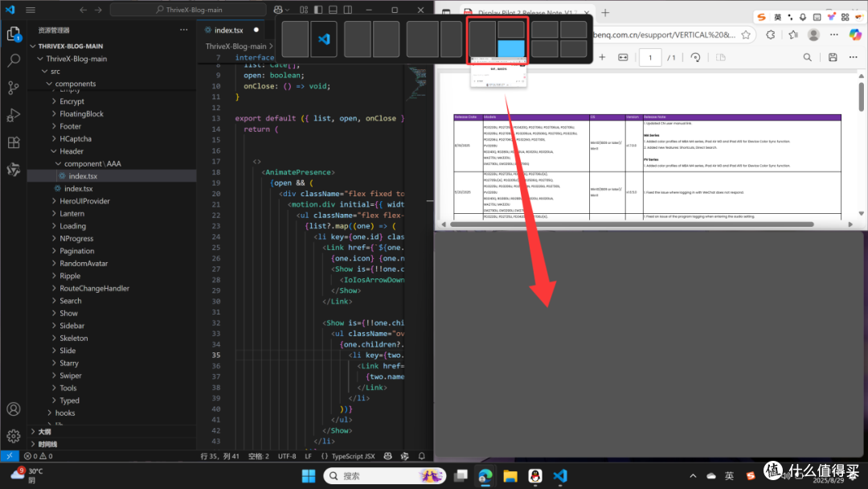Select highlighted bottom-right zone in snap layout

(x=511, y=49)
